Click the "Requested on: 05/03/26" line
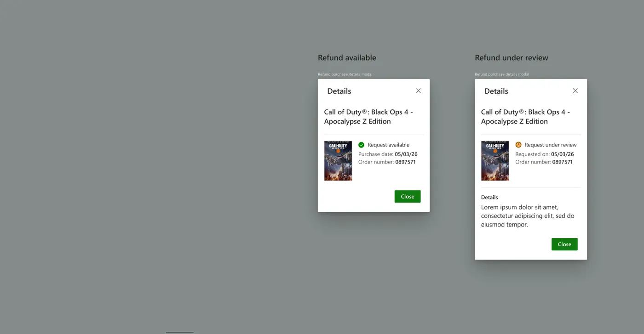This screenshot has width=644, height=334. [545, 154]
